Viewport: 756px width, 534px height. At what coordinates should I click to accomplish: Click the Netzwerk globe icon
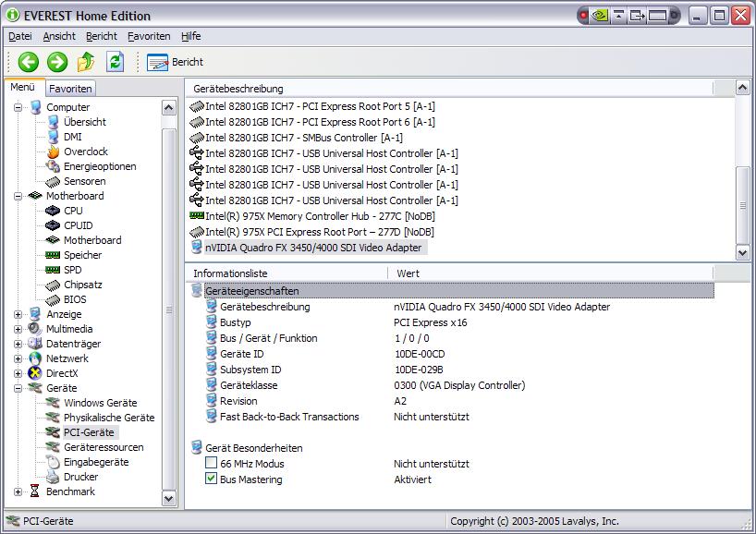(x=35, y=358)
